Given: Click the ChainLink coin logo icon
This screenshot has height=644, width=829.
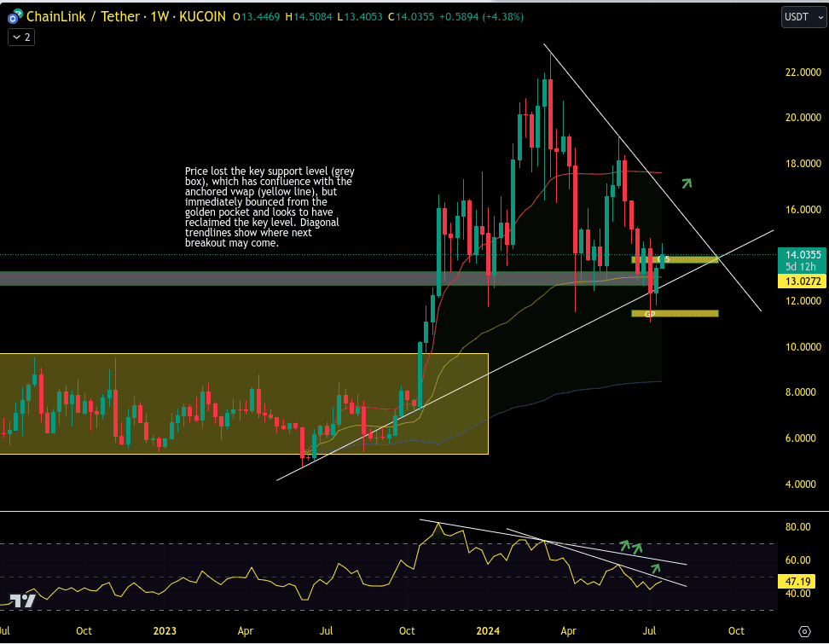Looking at the screenshot, I should pyautogui.click(x=14, y=17).
